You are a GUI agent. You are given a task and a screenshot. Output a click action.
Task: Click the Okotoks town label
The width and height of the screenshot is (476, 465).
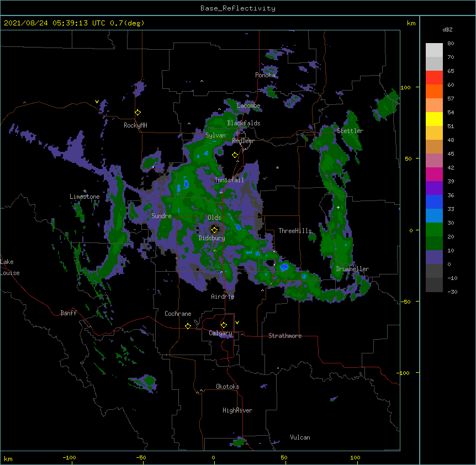(x=228, y=387)
